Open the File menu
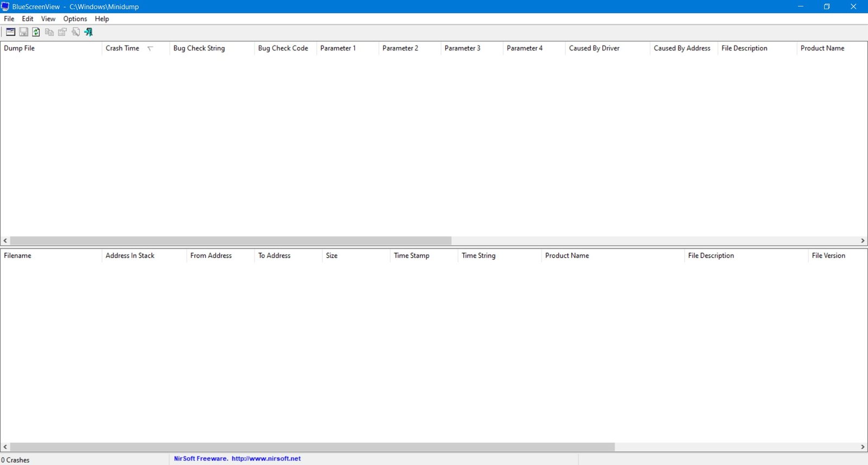Image resolution: width=868 pixels, height=465 pixels. pos(9,18)
